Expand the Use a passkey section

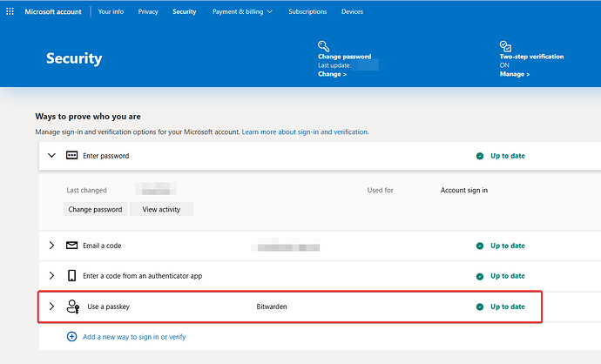[x=51, y=307]
